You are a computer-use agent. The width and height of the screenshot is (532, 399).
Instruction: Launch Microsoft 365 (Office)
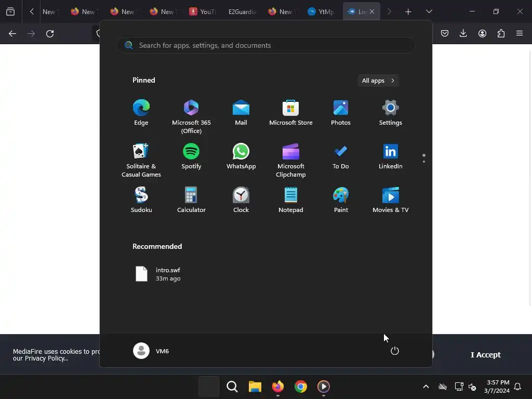(191, 117)
